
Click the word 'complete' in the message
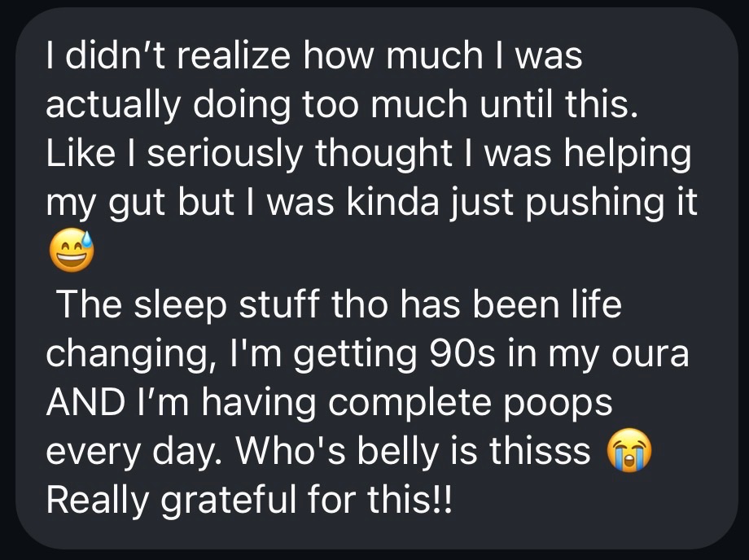coord(410,404)
